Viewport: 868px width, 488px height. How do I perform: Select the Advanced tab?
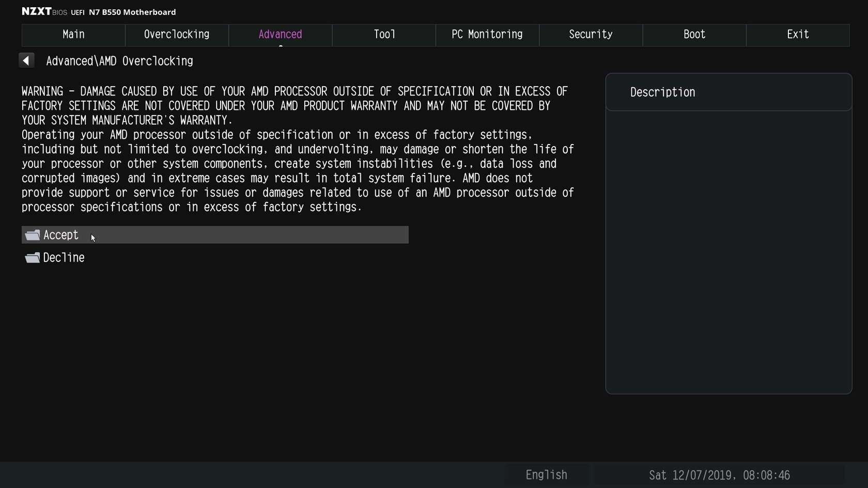click(x=280, y=35)
